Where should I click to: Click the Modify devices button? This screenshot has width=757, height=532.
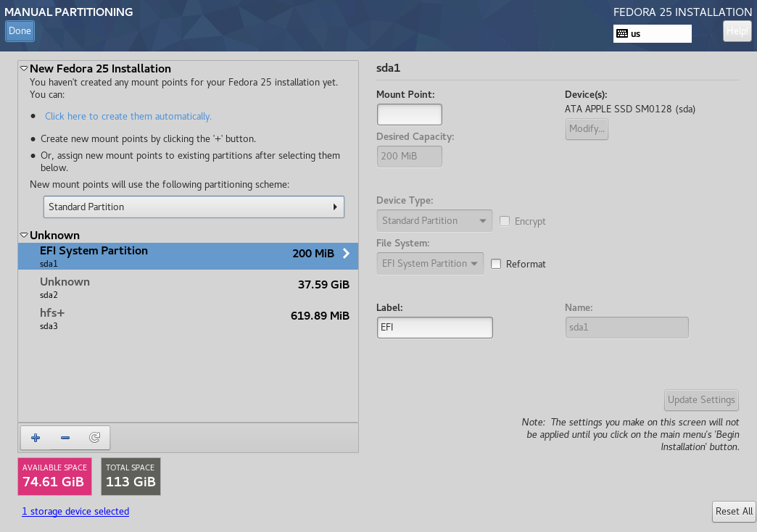(587, 129)
